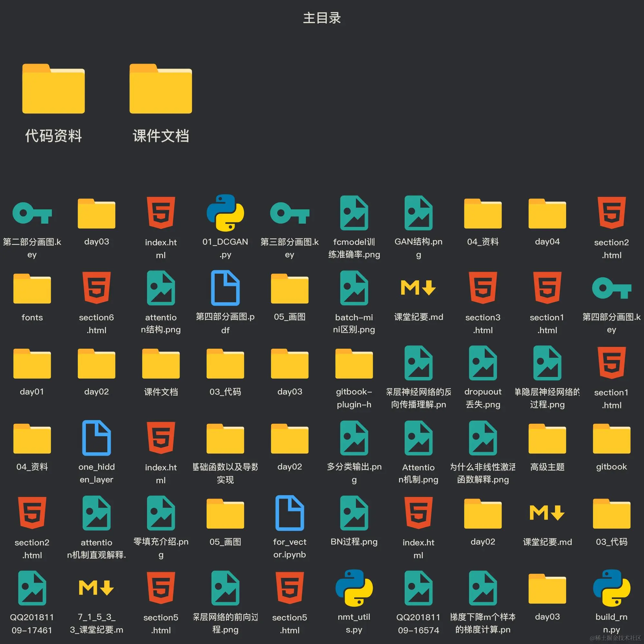Open the 高级主题 folder
The height and width of the screenshot is (644, 644).
click(x=547, y=439)
